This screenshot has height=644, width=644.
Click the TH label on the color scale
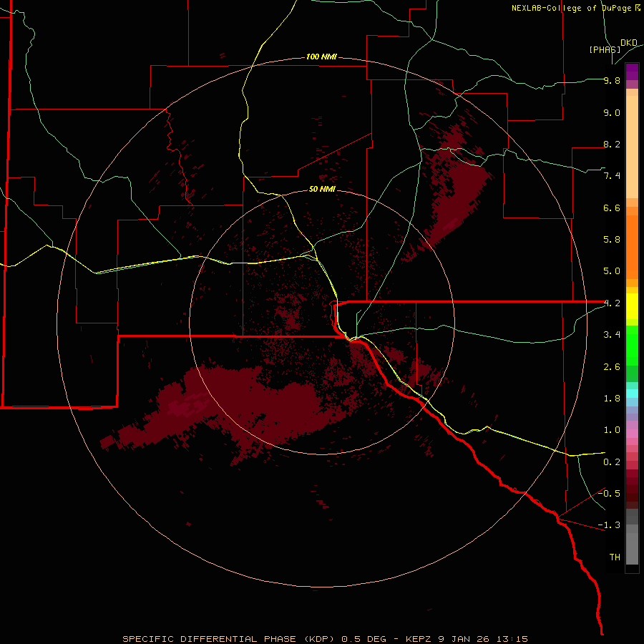point(615,557)
